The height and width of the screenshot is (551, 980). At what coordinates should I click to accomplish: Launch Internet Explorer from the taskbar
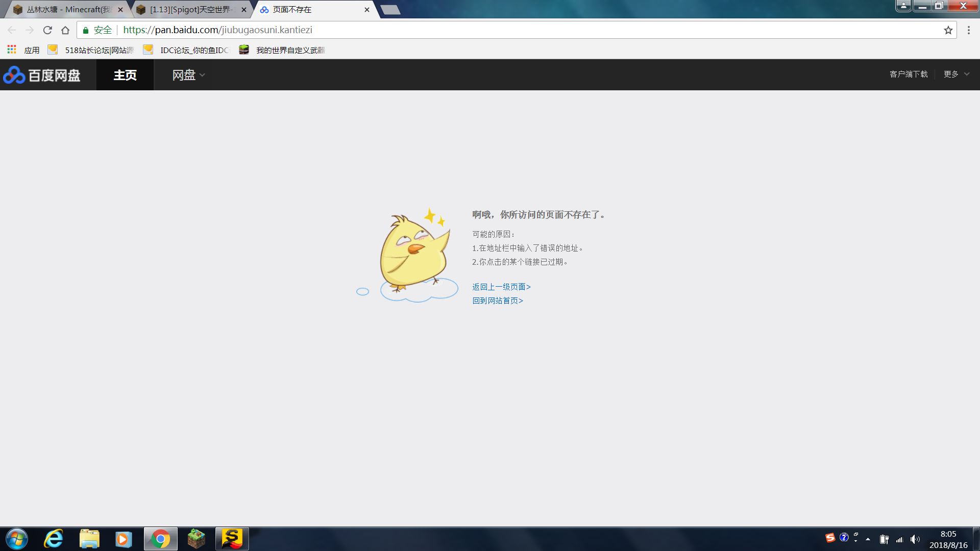pos(53,539)
